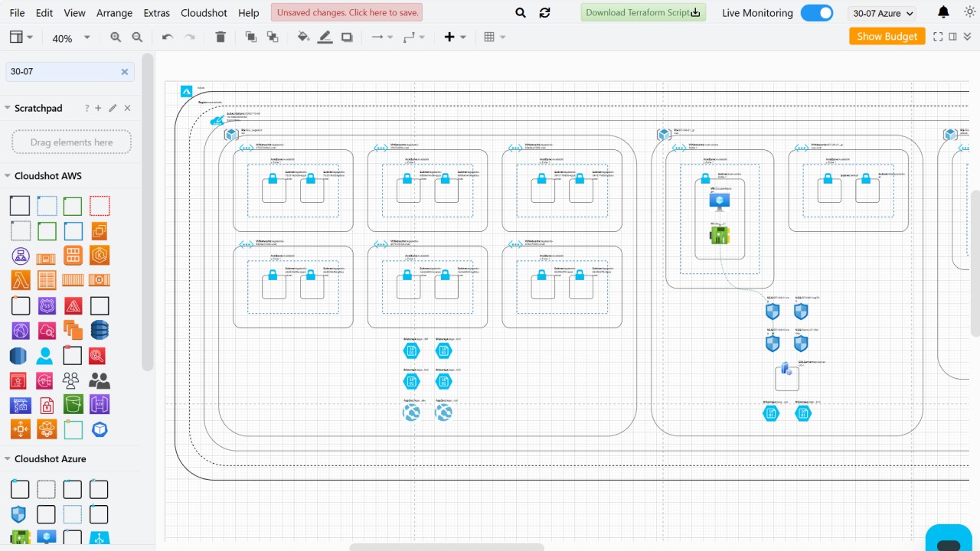This screenshot has height=551, width=980.
Task: Edit the Scratchpad with pencil icon
Action: (113, 108)
